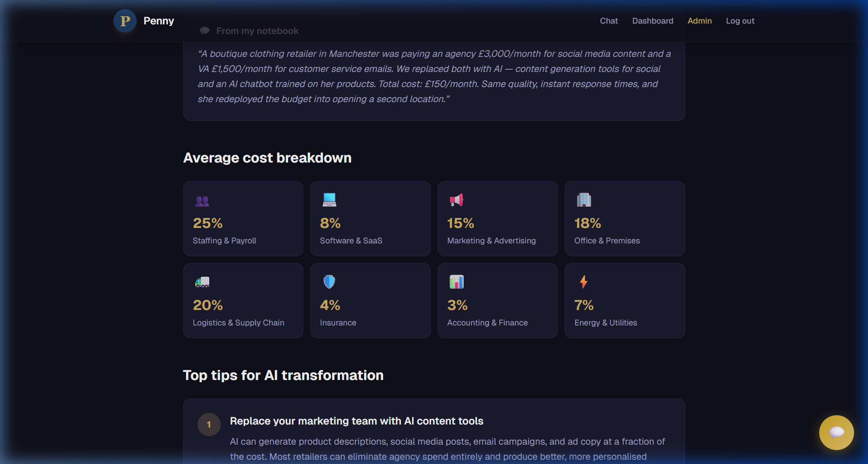Image resolution: width=868 pixels, height=464 pixels.
Task: Click the Penny logo icon
Action: tap(125, 21)
